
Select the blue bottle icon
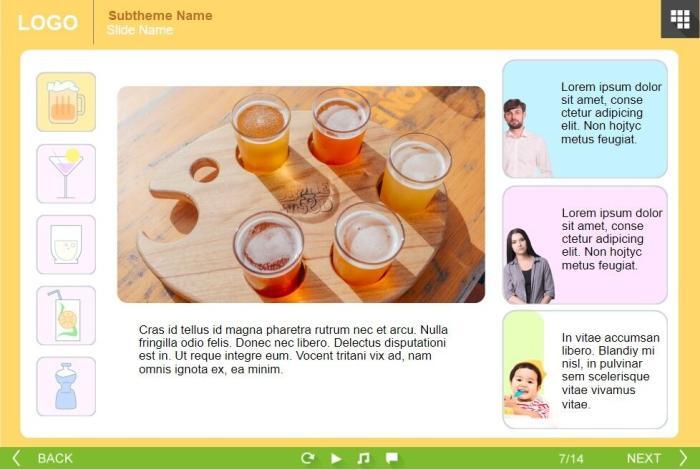click(x=66, y=386)
